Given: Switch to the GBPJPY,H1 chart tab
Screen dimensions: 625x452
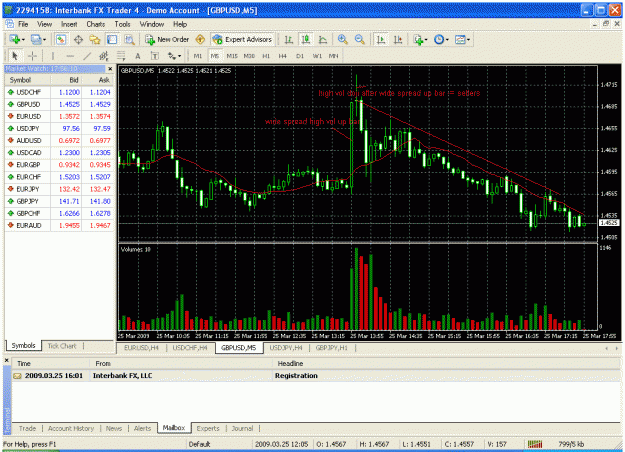Looking at the screenshot, I should click(x=332, y=348).
